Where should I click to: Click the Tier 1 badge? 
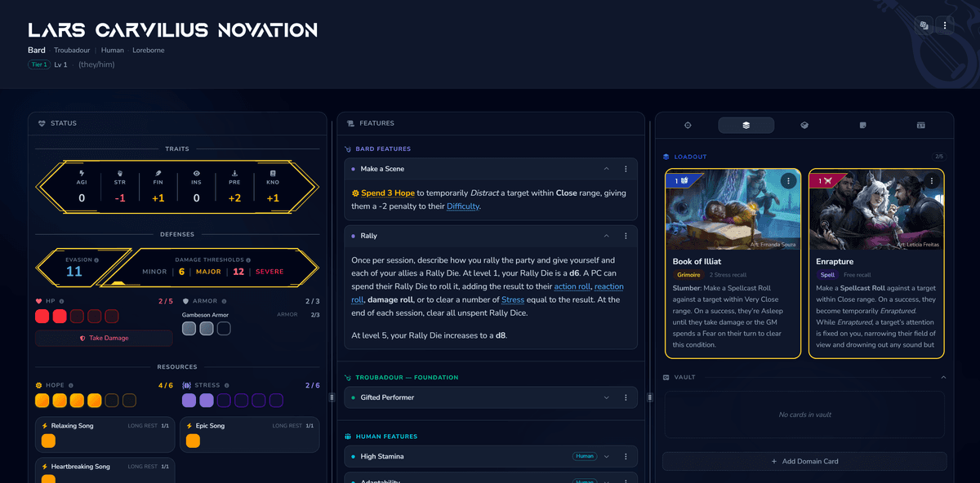tap(39, 64)
